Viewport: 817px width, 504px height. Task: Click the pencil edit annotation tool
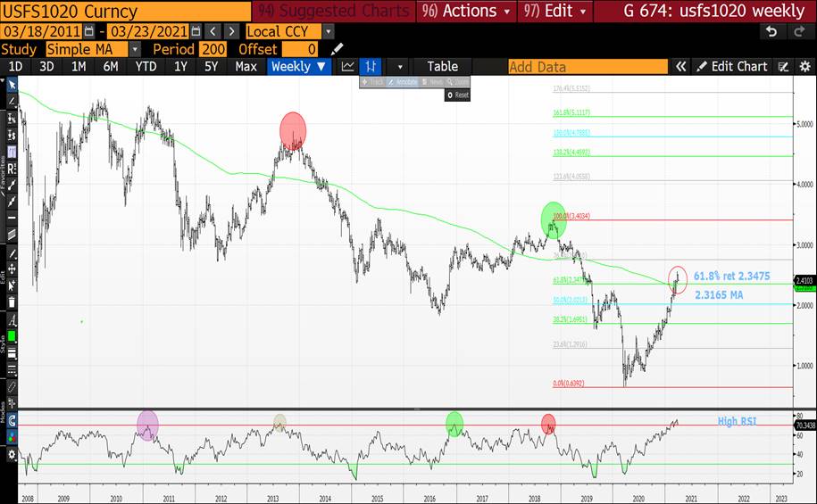(12, 253)
